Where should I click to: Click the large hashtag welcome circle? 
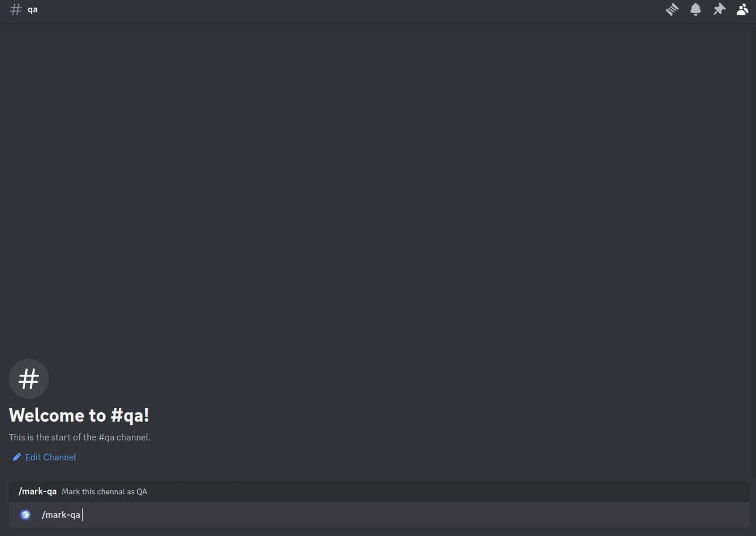pos(29,379)
